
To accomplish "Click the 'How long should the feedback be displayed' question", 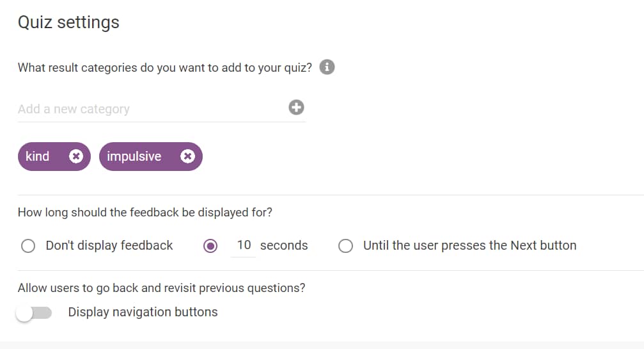I will click(145, 213).
